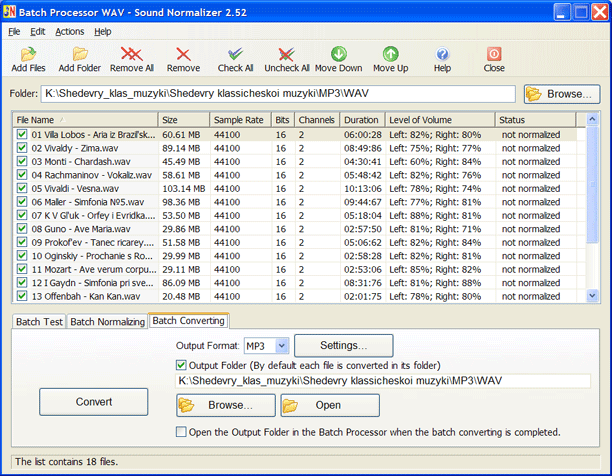
Task: Uncheck file 06 Maller - Simfonia
Action: [22, 202]
